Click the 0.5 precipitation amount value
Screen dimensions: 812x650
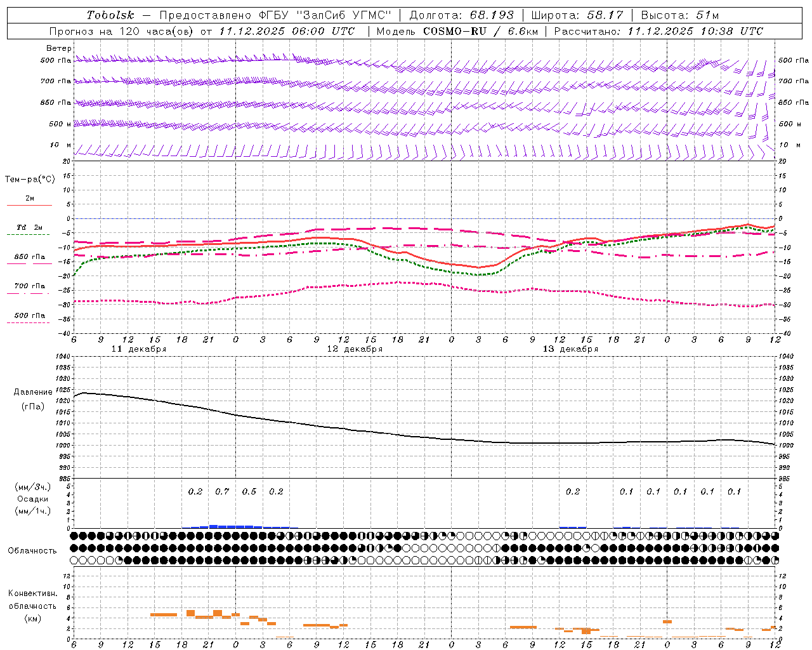tap(249, 491)
